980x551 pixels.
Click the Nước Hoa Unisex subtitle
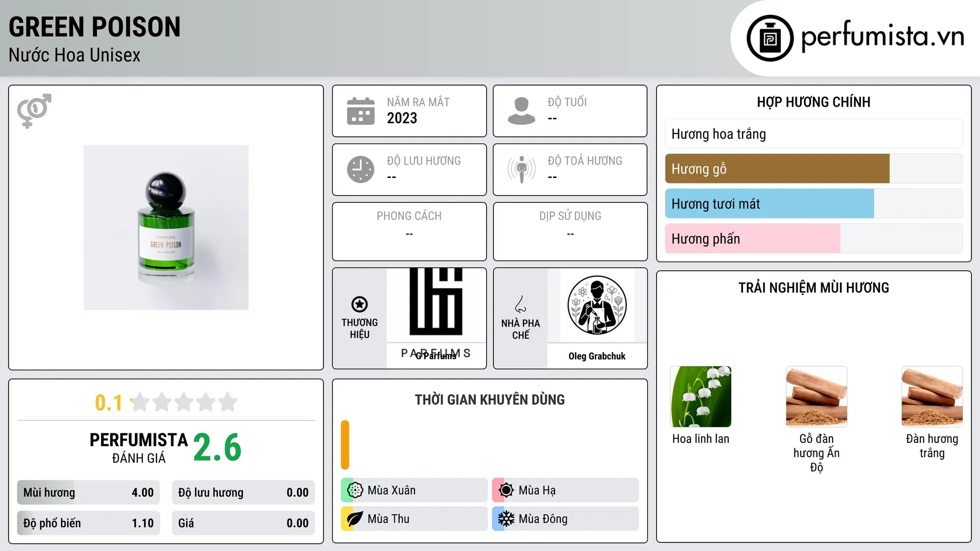75,55
